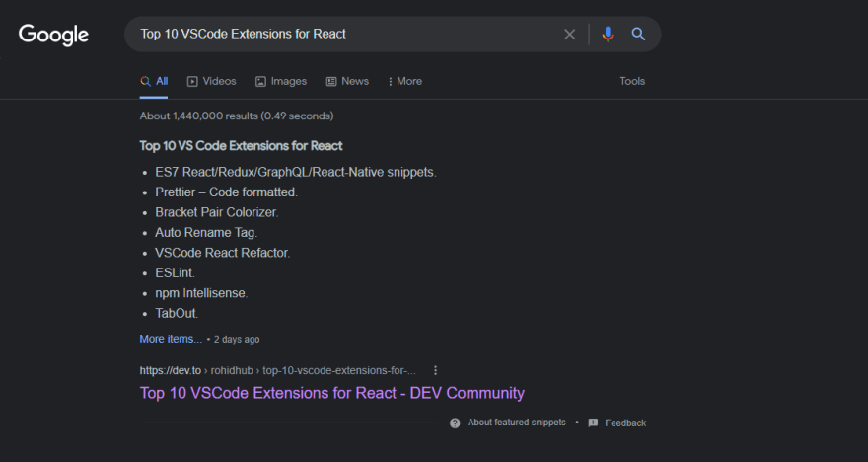
Task: Select the VSCode React Refactor item
Action: click(x=223, y=253)
